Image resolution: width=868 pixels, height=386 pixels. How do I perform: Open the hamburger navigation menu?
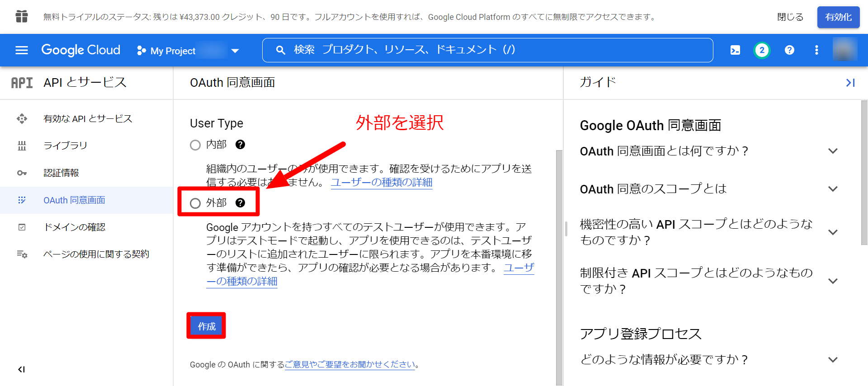22,50
